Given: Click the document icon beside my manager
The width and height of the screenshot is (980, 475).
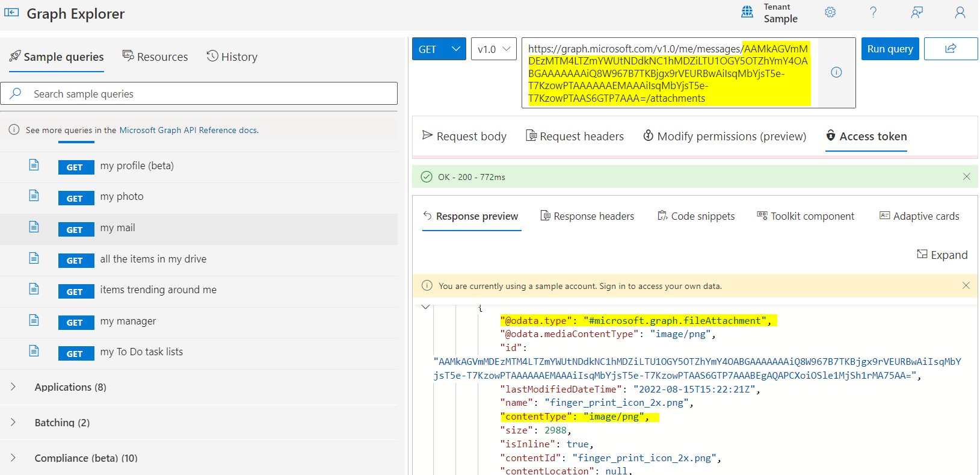Looking at the screenshot, I should tap(34, 320).
